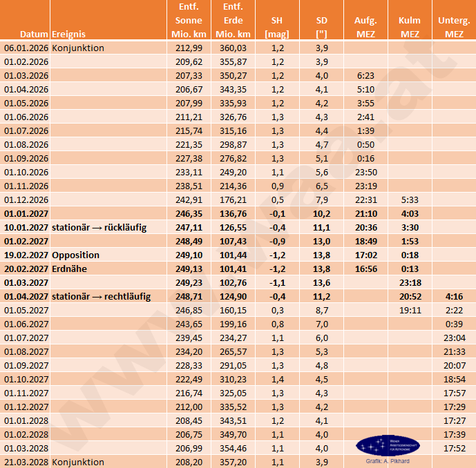The height and width of the screenshot is (468, 476).
Task: Select the "Datum" column header
Action: point(34,34)
